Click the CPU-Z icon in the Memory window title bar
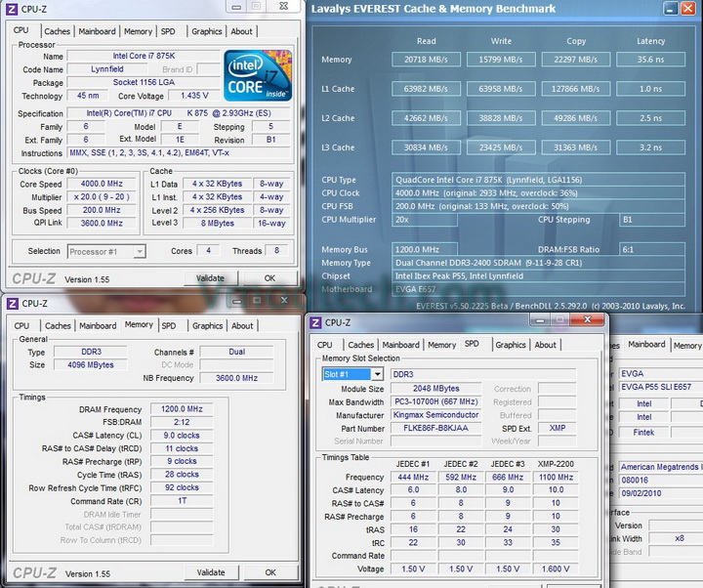The height and width of the screenshot is (588, 703). pos(13,303)
